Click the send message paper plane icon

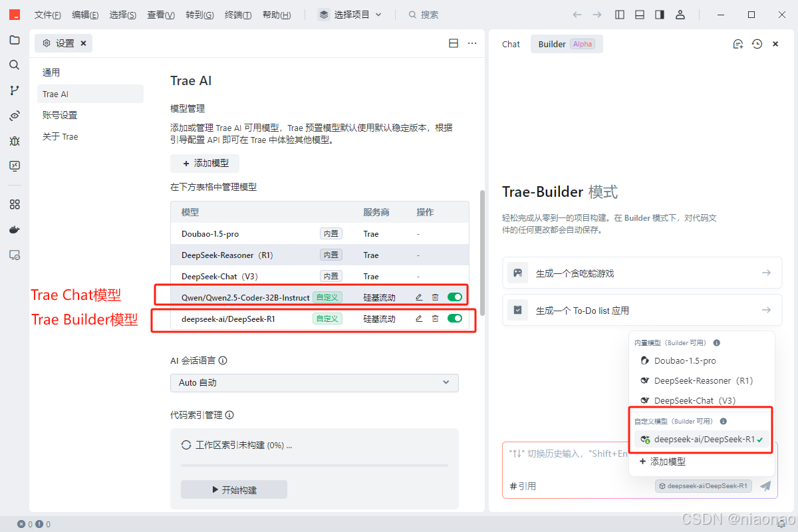click(765, 486)
